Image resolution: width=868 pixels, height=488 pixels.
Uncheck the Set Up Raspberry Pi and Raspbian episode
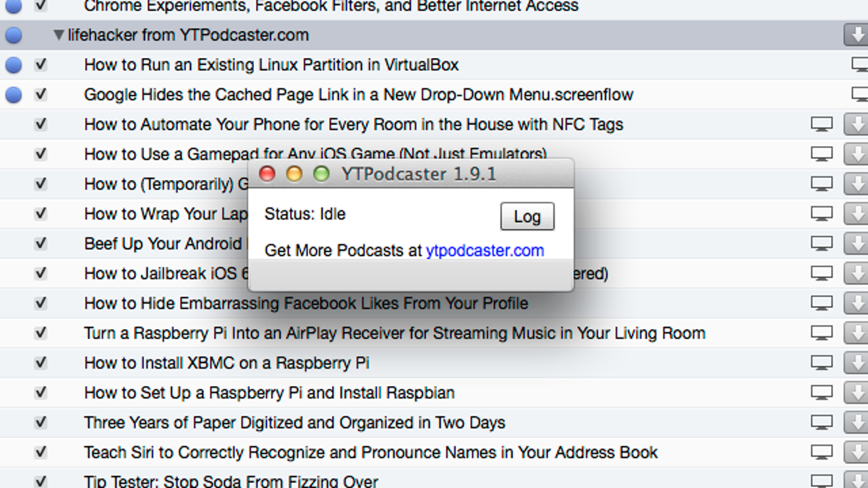pyautogui.click(x=41, y=393)
